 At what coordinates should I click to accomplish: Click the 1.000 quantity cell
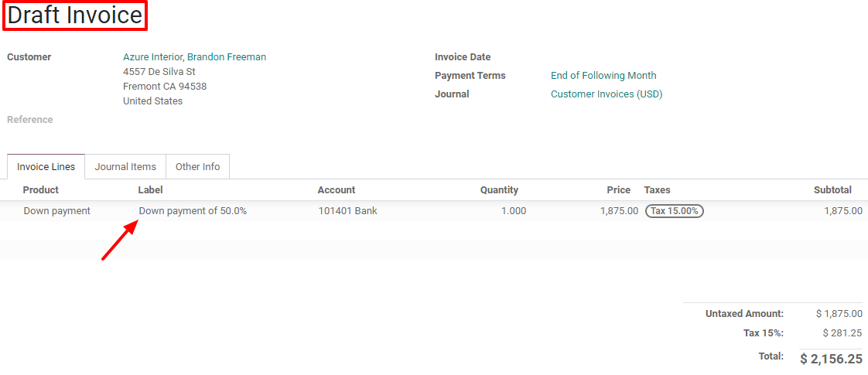pyautogui.click(x=513, y=211)
